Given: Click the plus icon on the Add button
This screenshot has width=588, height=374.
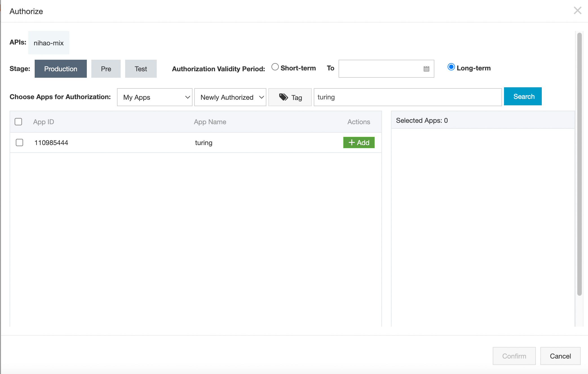Looking at the screenshot, I should [351, 143].
